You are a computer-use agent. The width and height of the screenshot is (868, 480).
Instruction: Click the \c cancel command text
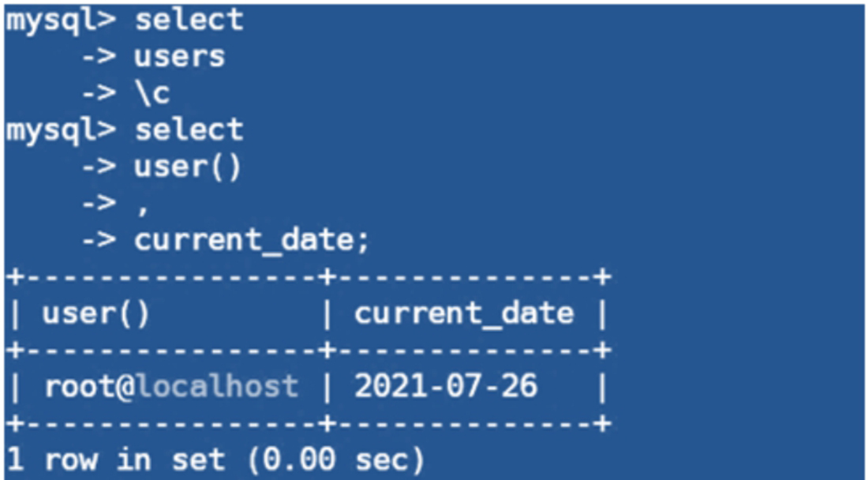coord(152,93)
